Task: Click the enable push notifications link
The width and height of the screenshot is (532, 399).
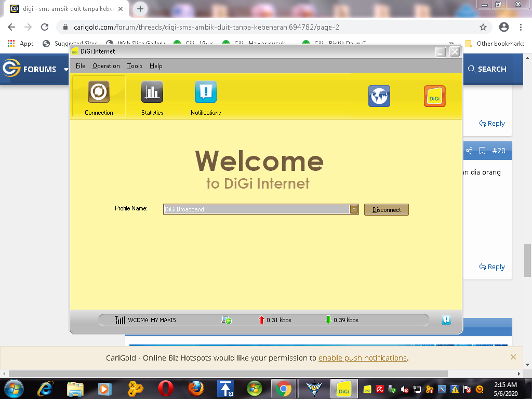Action: (x=362, y=358)
